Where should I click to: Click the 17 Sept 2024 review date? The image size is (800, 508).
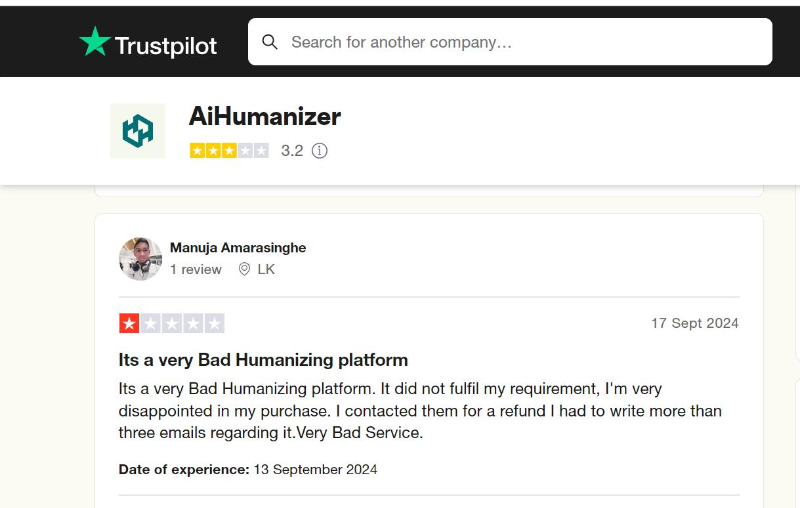[694, 323]
